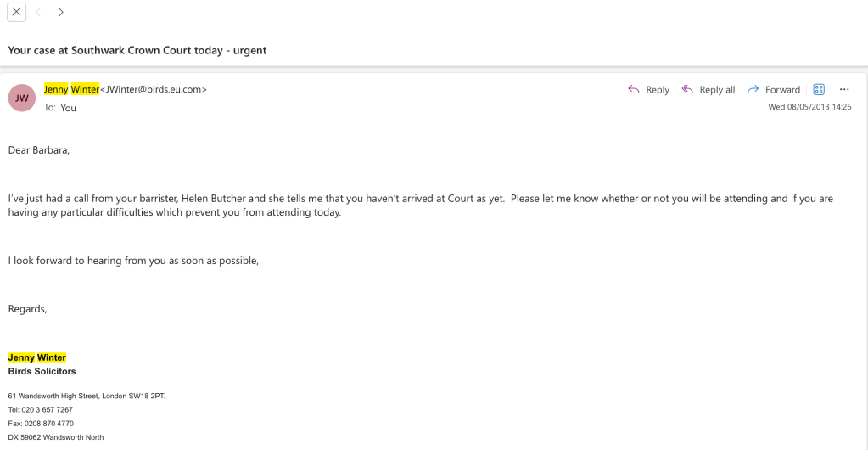The image size is (868, 450).
Task: Click sender name Jenny Winter in header
Action: (71, 89)
